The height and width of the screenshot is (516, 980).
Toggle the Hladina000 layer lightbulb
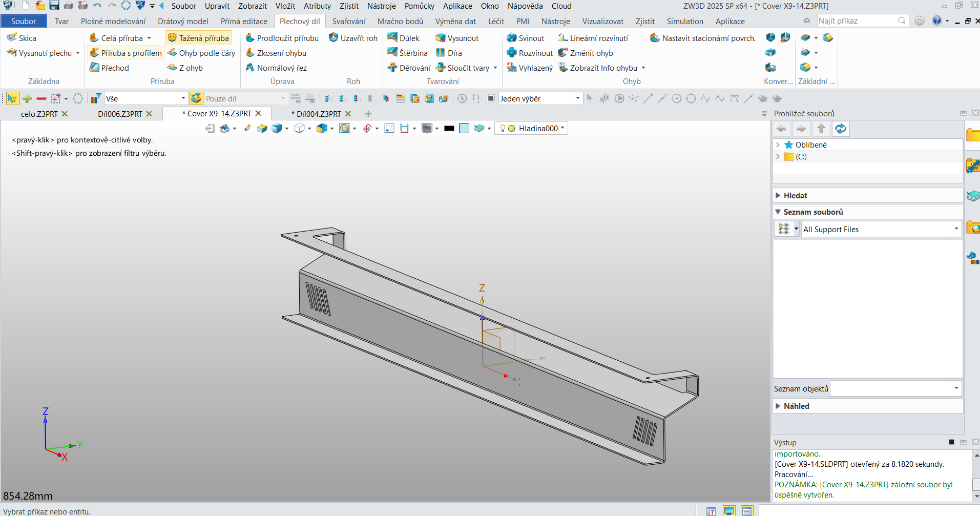tap(503, 128)
